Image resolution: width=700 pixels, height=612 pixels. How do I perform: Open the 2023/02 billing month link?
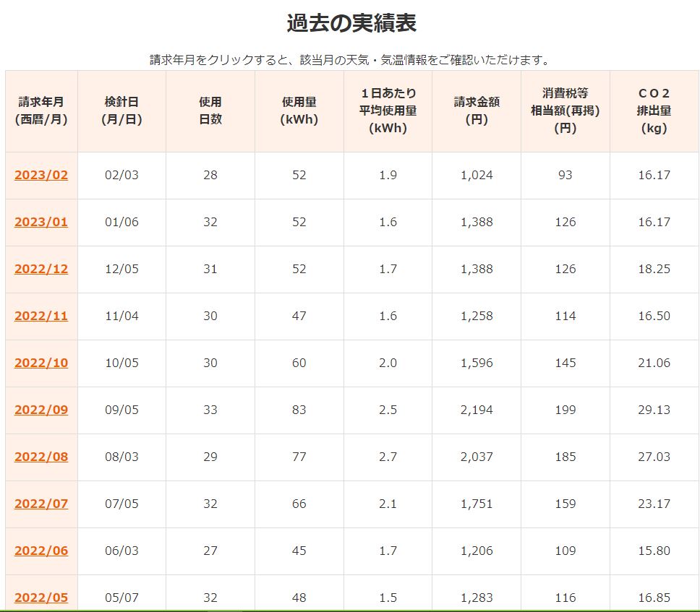click(41, 175)
